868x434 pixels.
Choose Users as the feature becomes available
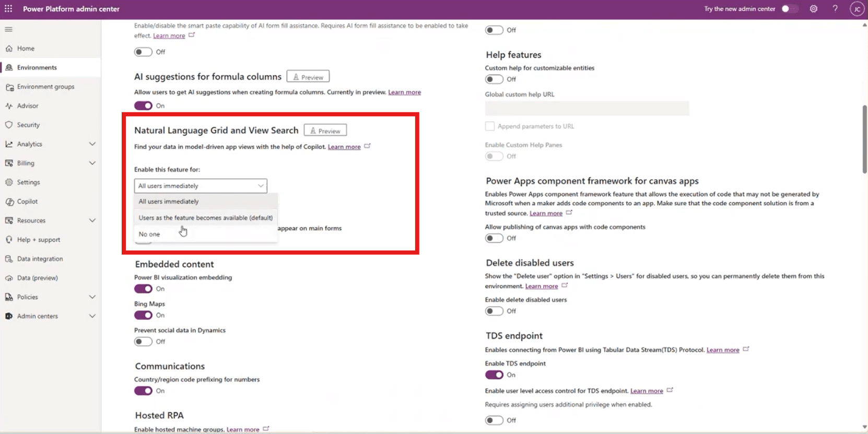pos(205,218)
